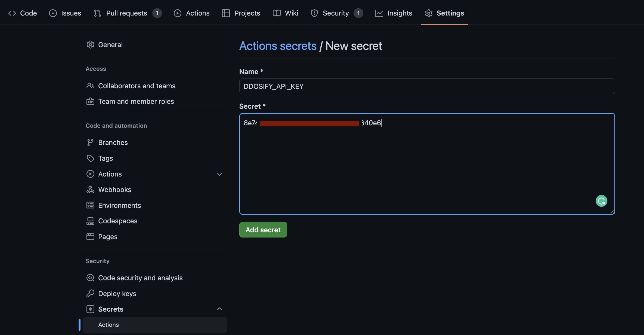
Task: Click the Add secret button
Action: 263,230
